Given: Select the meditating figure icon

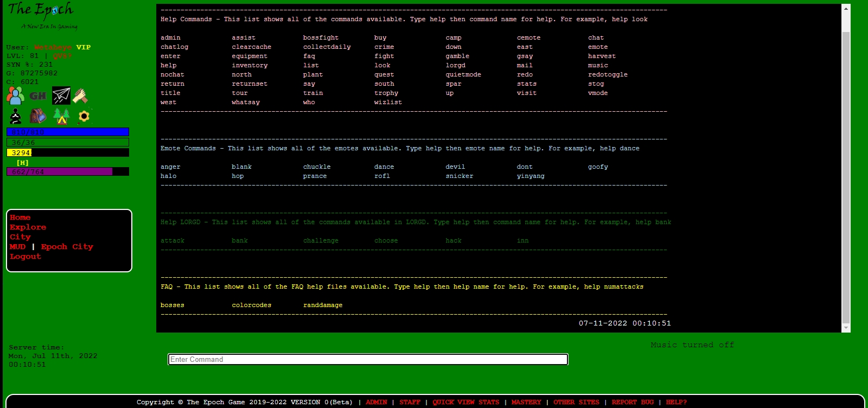Looking at the screenshot, I should click(16, 116).
